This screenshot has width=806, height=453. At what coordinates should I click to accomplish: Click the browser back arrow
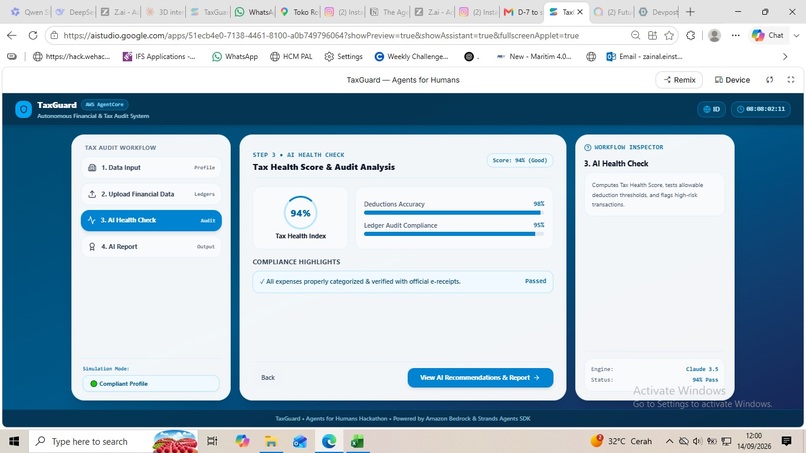(x=12, y=35)
